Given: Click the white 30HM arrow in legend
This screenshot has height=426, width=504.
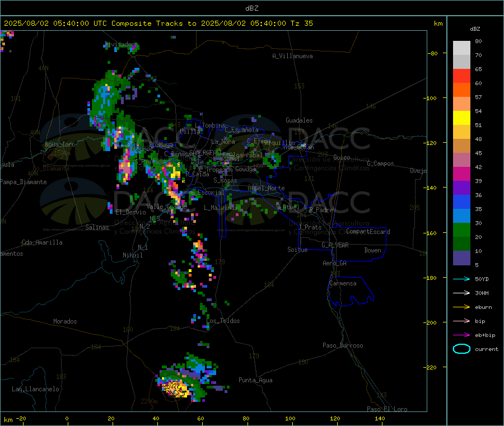Looking at the screenshot, I should click(461, 293).
